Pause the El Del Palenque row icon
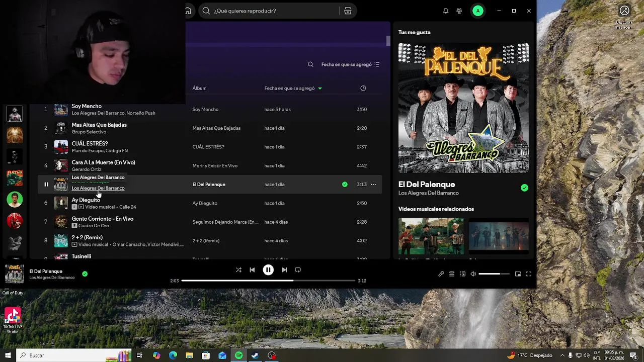 46,185
